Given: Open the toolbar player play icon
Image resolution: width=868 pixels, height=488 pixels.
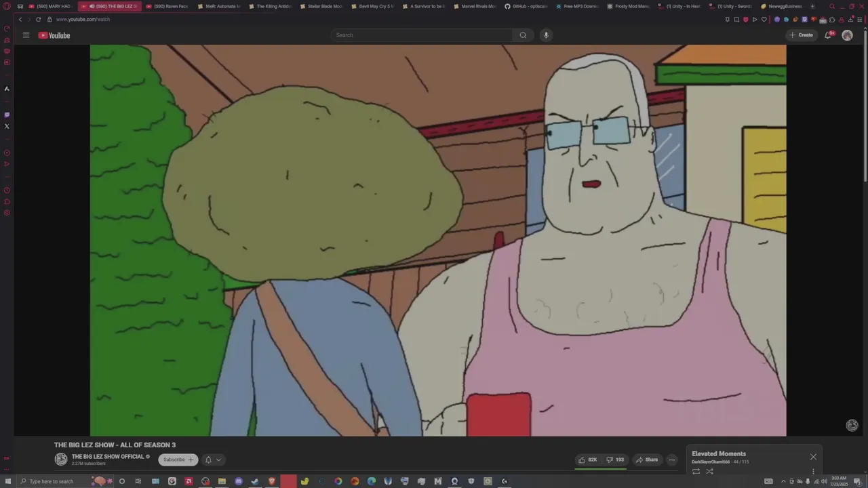Looking at the screenshot, I should pyautogui.click(x=754, y=20).
